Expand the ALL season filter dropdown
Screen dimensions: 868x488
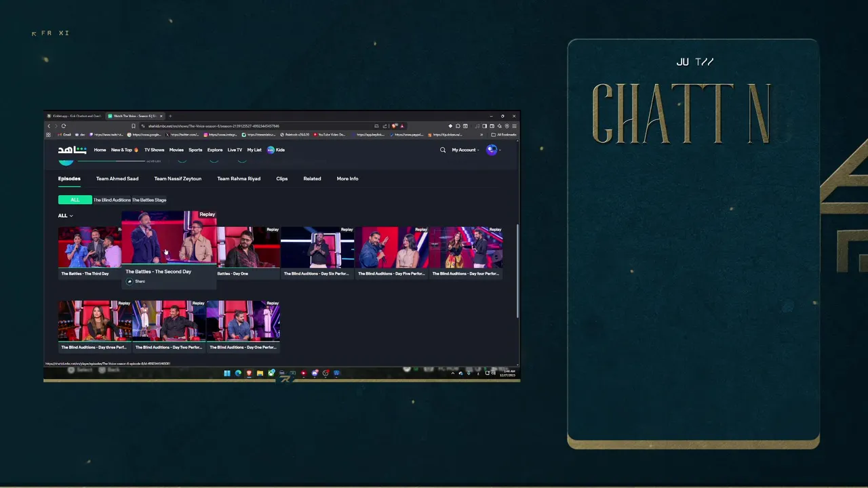tap(65, 216)
